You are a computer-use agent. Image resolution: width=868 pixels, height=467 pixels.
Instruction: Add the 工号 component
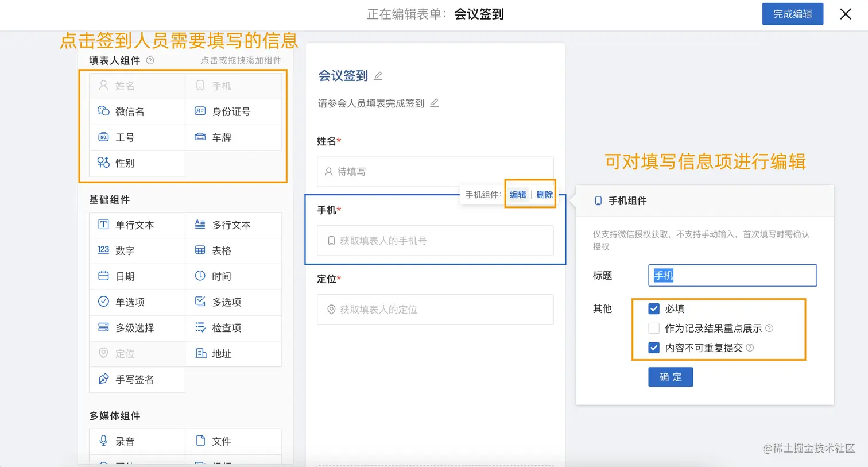pyautogui.click(x=137, y=137)
